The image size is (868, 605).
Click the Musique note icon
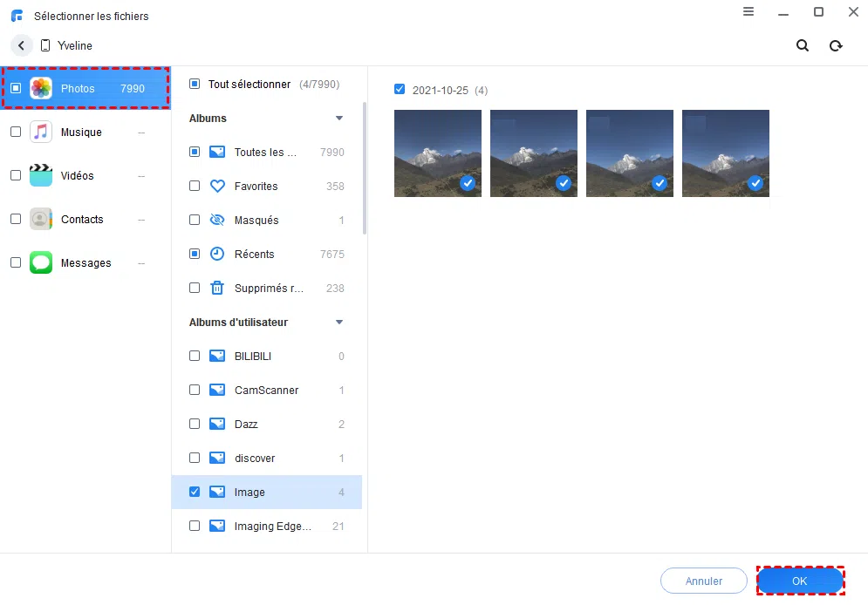point(41,133)
